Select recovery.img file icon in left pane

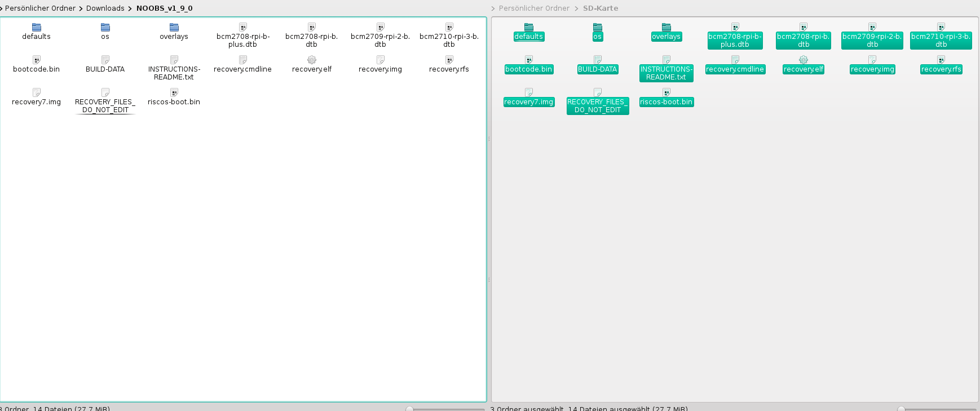381,60
